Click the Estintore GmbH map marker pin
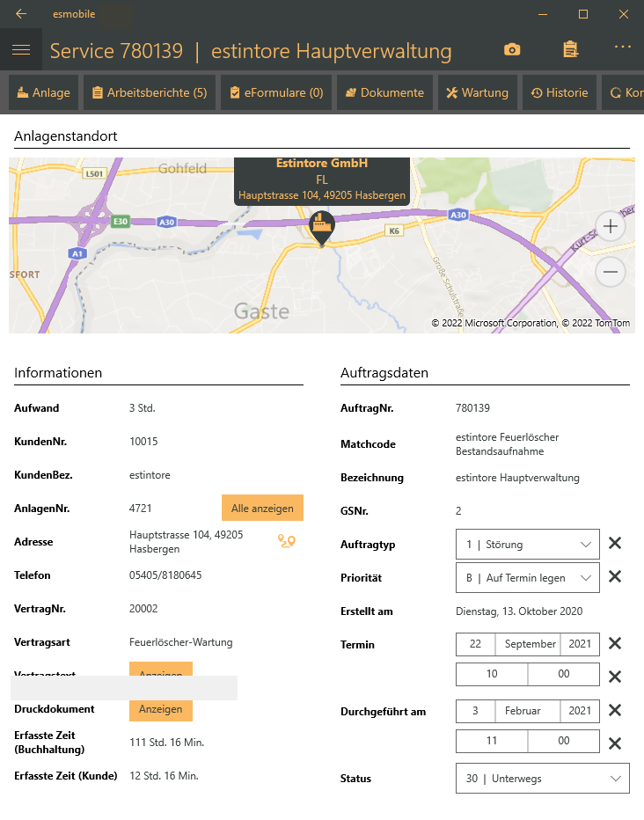 tap(322, 229)
